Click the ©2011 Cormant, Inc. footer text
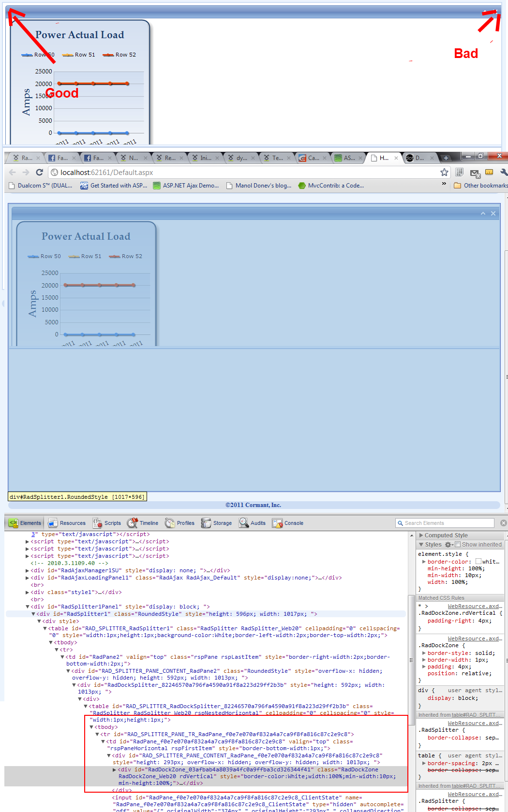The width and height of the screenshot is (508, 812). (253, 505)
